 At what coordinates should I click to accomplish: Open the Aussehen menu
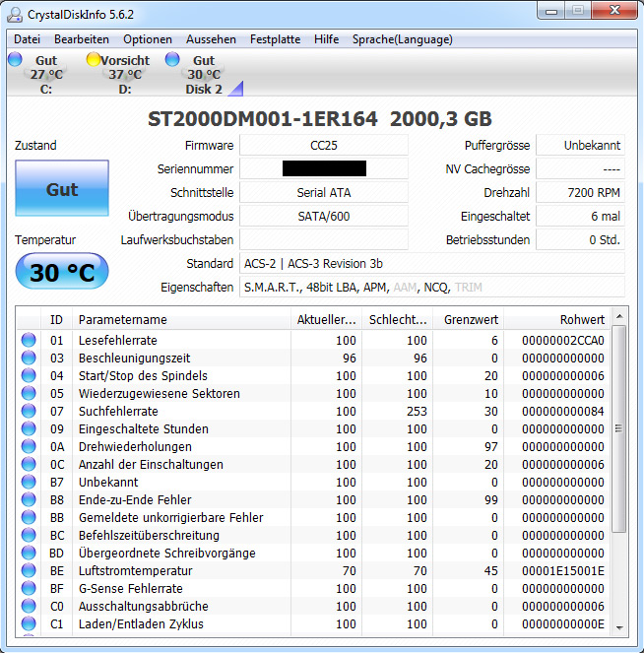(211, 39)
